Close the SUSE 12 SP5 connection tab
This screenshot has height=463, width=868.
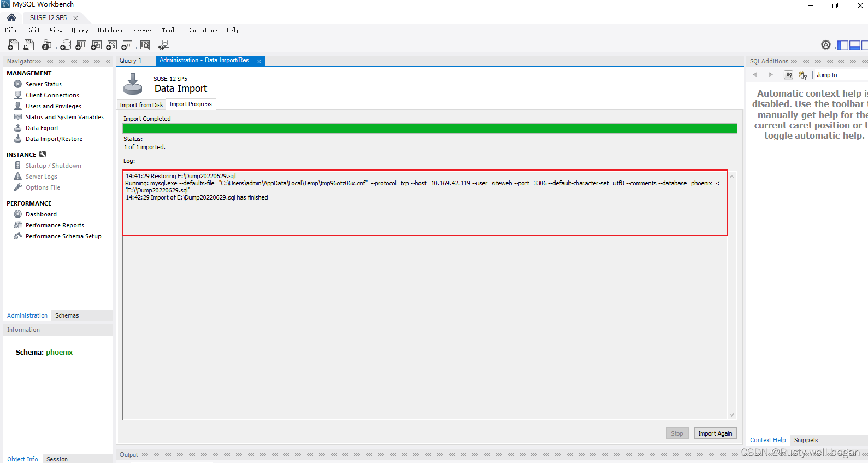coord(76,19)
